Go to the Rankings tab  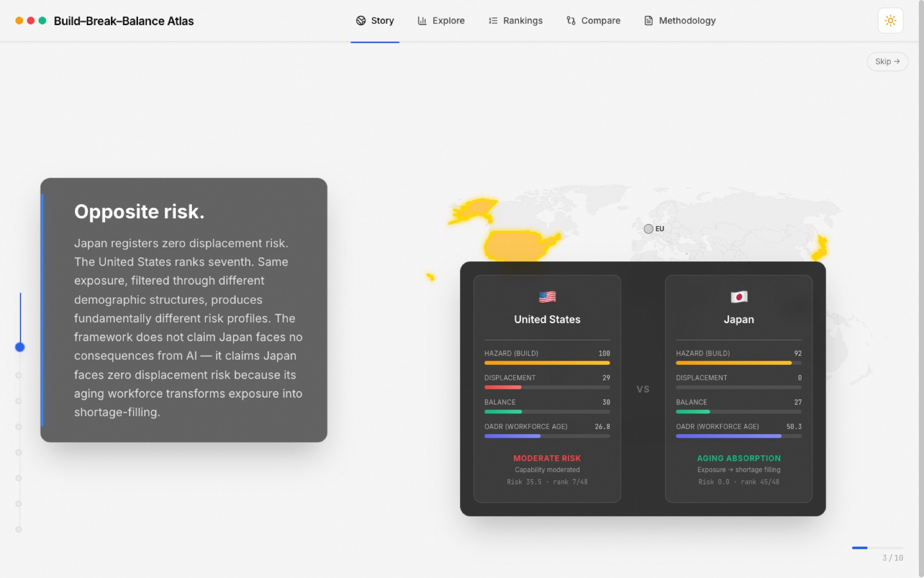[x=515, y=21]
